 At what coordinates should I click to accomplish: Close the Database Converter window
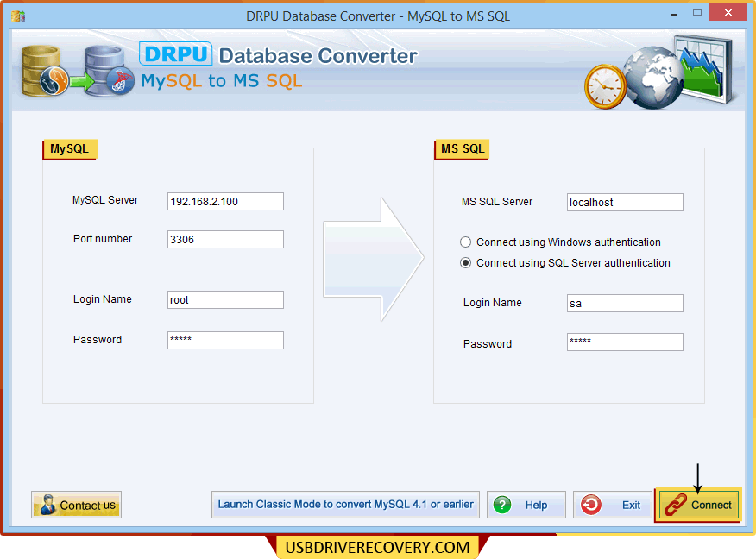point(728,13)
